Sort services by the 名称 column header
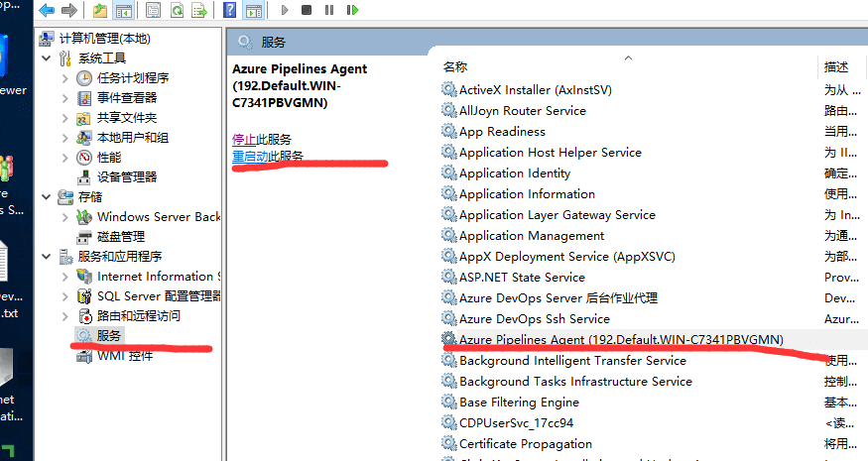This screenshot has width=868, height=461. coord(455,66)
